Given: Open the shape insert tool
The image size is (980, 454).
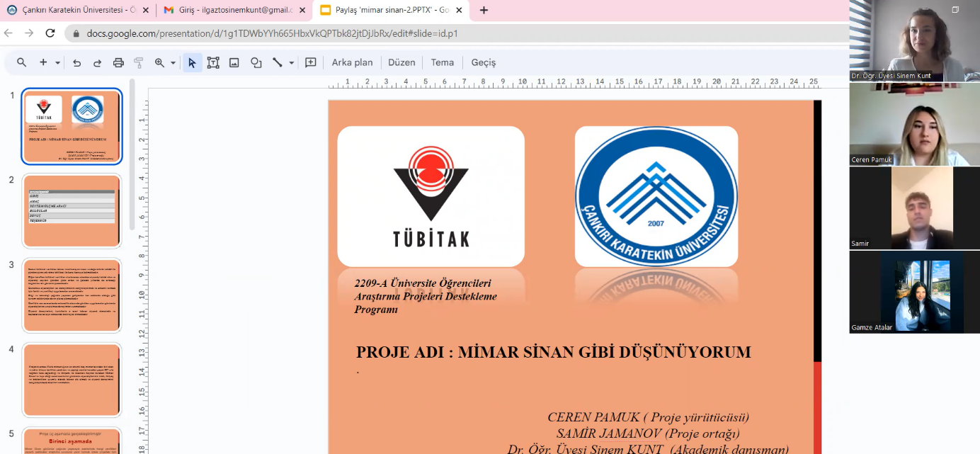Looking at the screenshot, I should (256, 62).
